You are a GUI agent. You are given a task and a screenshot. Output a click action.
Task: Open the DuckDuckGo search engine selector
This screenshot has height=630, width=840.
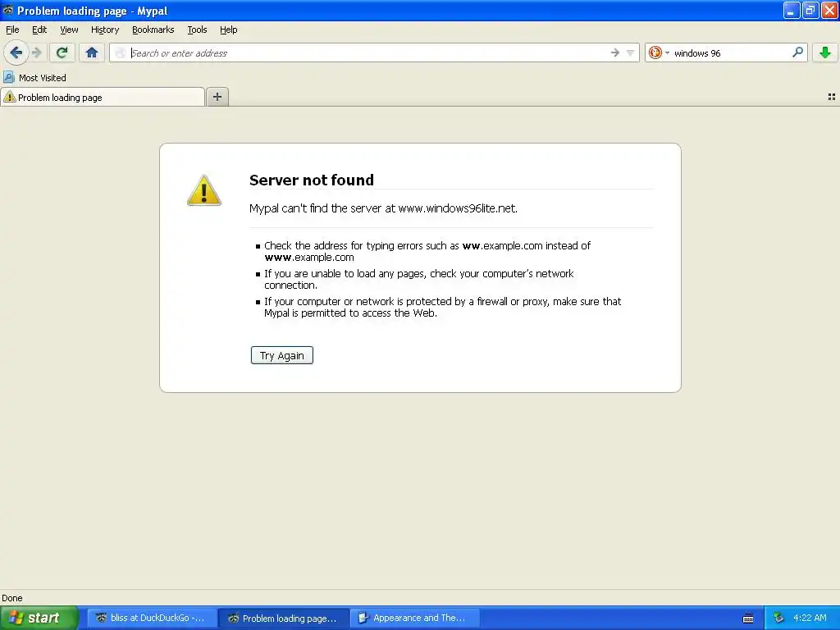coord(659,52)
